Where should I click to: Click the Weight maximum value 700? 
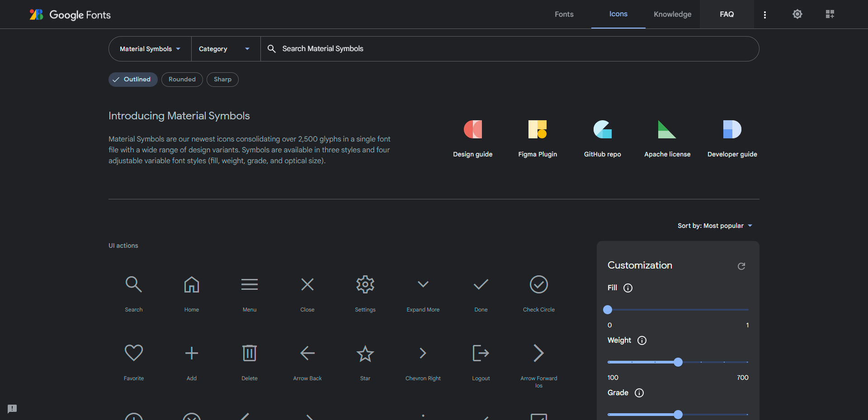tap(743, 378)
